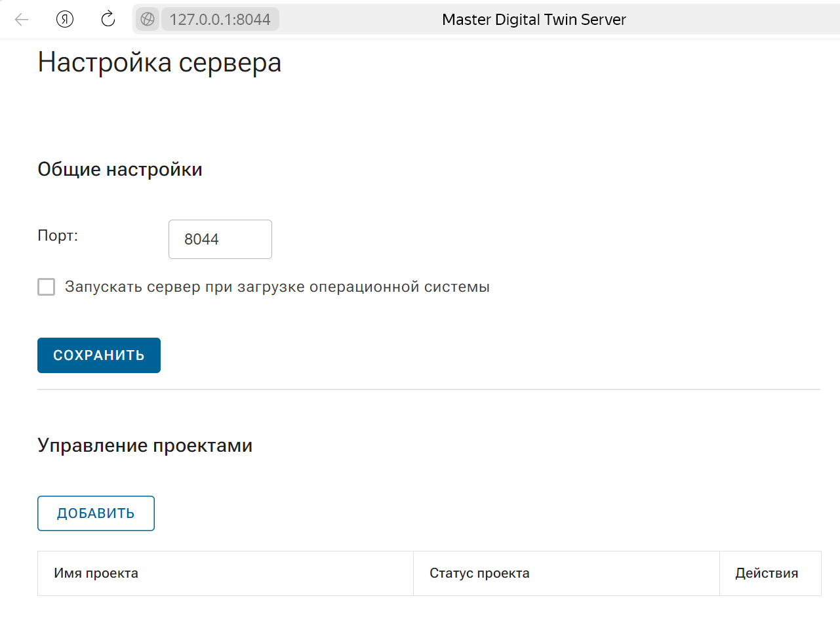The image size is (840, 617).
Task: Select the 'Имя проекта' column header
Action: (x=96, y=574)
